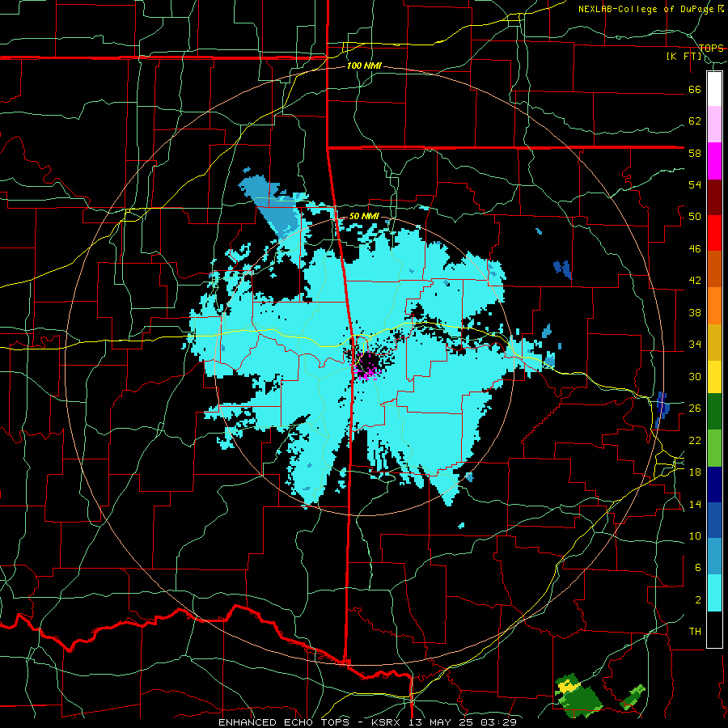Click legend value 46
The height and width of the screenshot is (728, 728).
695,248
